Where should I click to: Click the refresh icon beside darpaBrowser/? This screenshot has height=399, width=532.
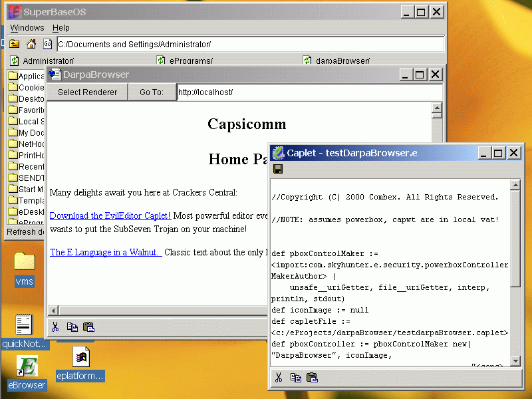307,61
